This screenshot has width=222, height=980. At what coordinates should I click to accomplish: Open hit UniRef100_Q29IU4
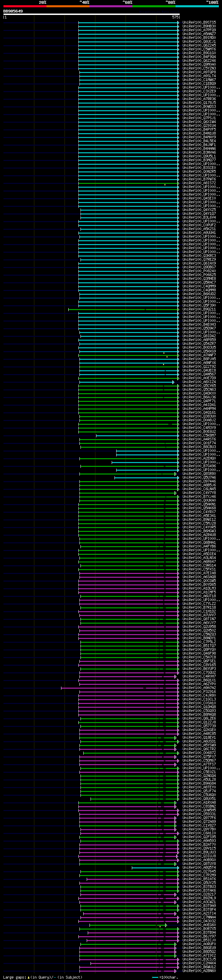coord(199,125)
